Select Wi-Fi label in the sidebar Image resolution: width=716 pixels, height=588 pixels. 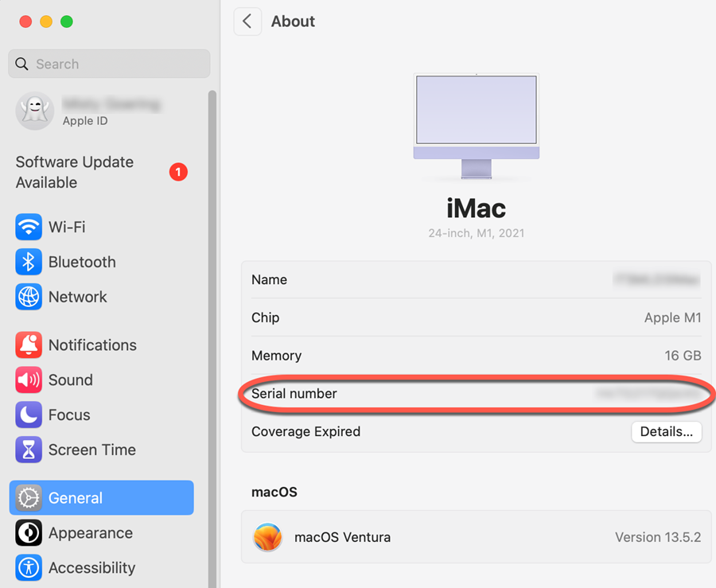click(x=67, y=227)
